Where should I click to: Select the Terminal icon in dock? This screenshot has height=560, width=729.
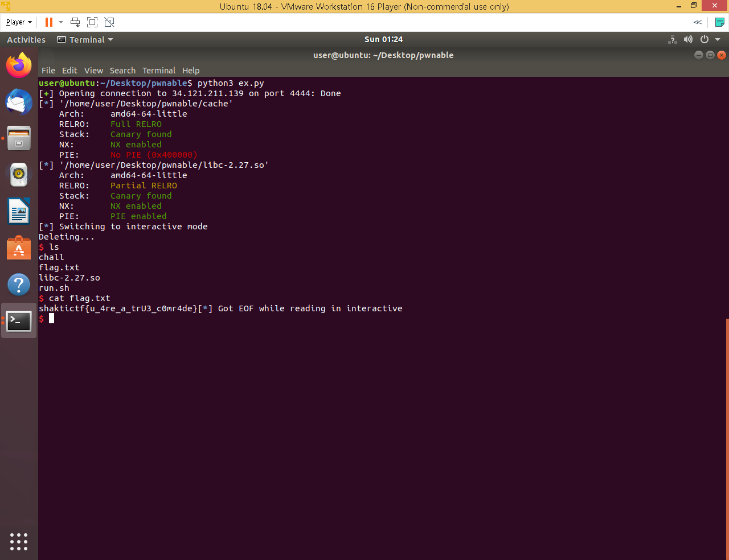point(19,321)
